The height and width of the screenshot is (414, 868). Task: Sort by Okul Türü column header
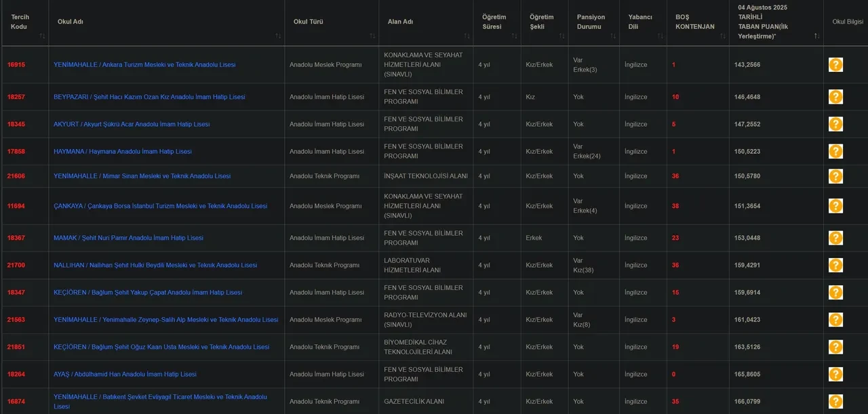309,22
